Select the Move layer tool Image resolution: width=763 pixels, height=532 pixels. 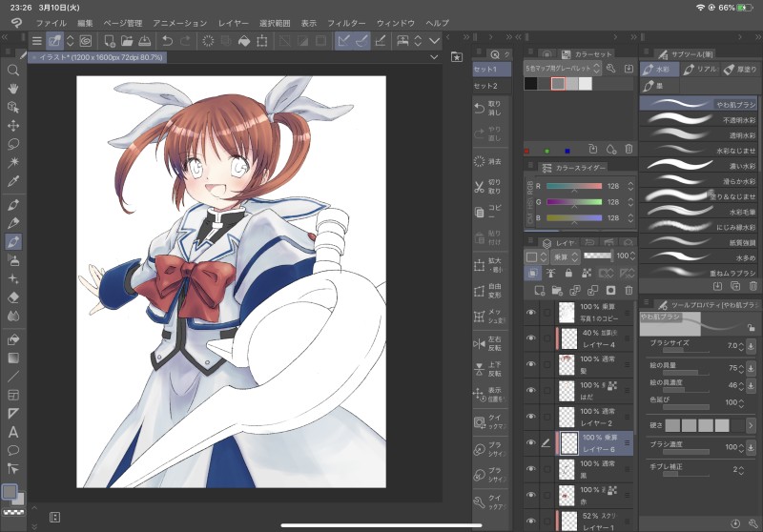[13, 126]
